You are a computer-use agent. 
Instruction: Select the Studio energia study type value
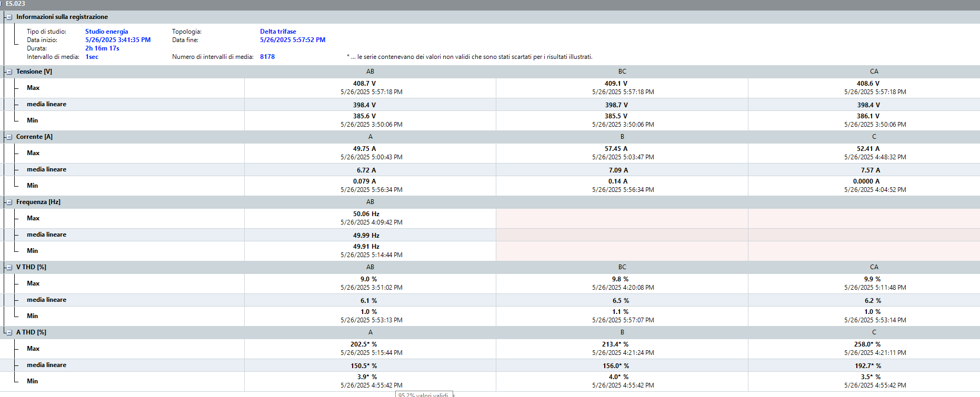pos(107,32)
